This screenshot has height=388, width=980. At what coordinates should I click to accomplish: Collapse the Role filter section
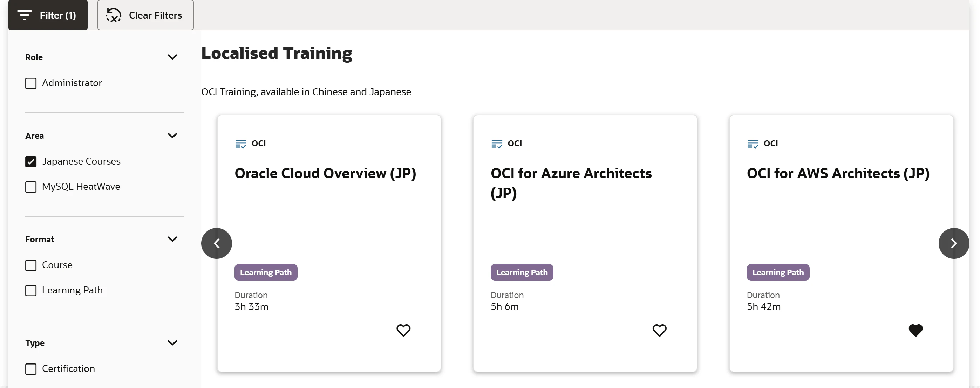[172, 57]
